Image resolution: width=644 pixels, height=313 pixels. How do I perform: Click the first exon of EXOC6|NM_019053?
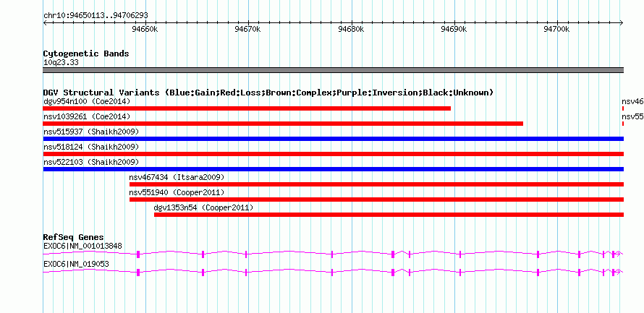coord(138,273)
